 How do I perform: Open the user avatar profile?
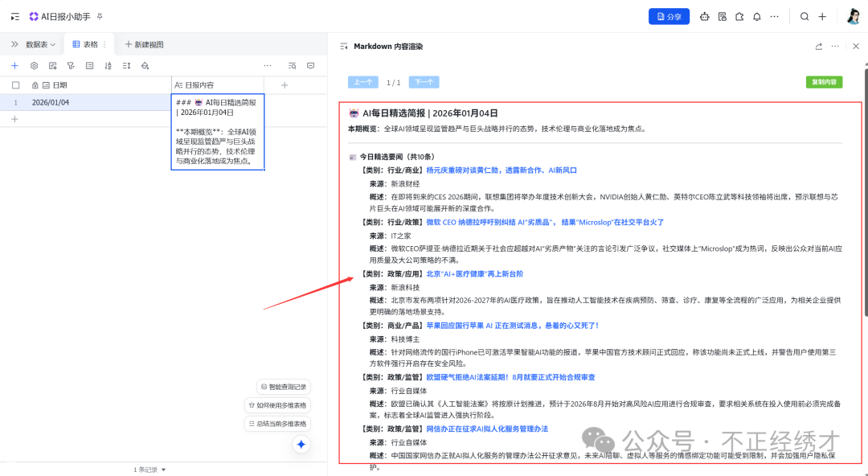point(854,17)
